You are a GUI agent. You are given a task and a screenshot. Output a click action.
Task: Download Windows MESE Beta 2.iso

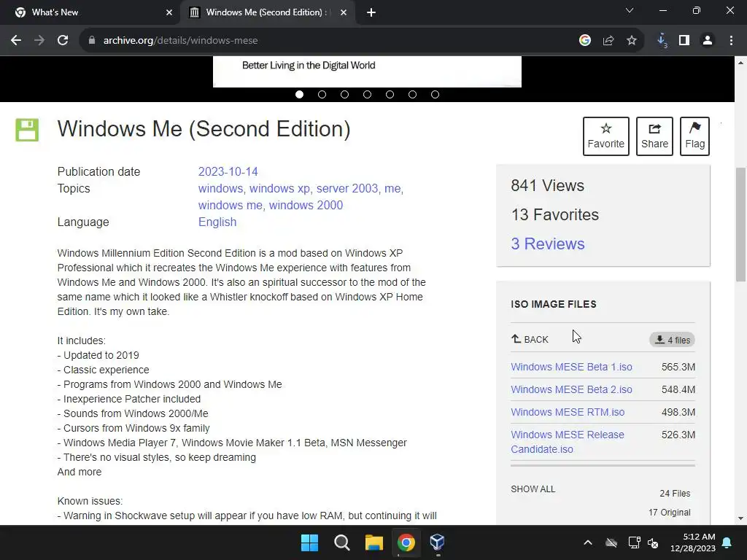[x=571, y=389]
